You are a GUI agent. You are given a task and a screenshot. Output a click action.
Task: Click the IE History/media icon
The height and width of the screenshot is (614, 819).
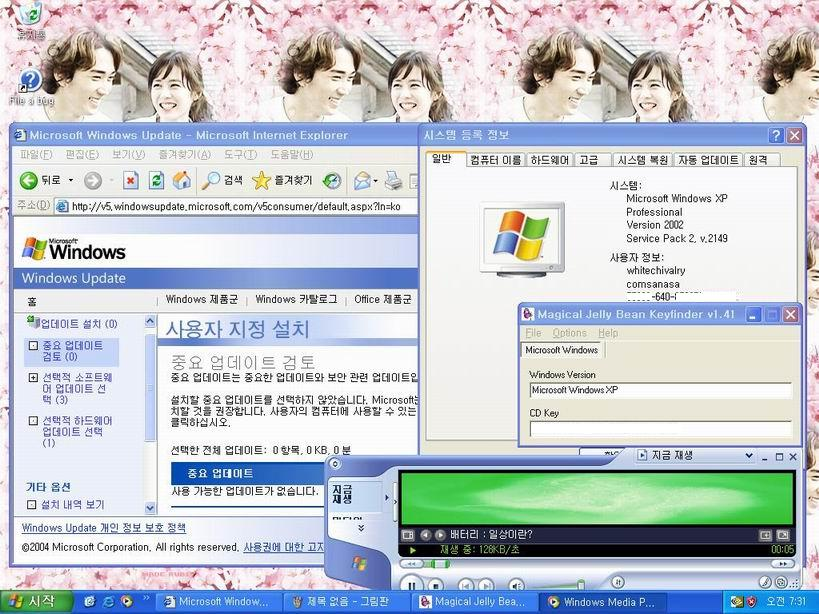tap(332, 181)
